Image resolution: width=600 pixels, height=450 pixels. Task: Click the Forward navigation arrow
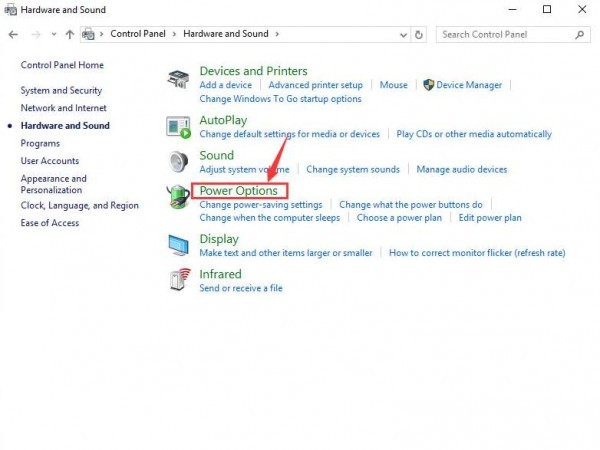(x=36, y=35)
